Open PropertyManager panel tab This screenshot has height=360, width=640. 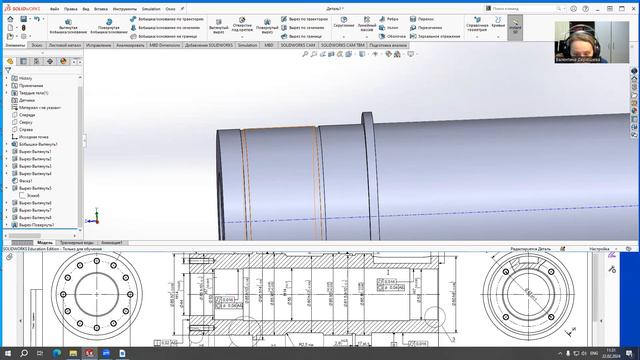pyautogui.click(x=23, y=61)
